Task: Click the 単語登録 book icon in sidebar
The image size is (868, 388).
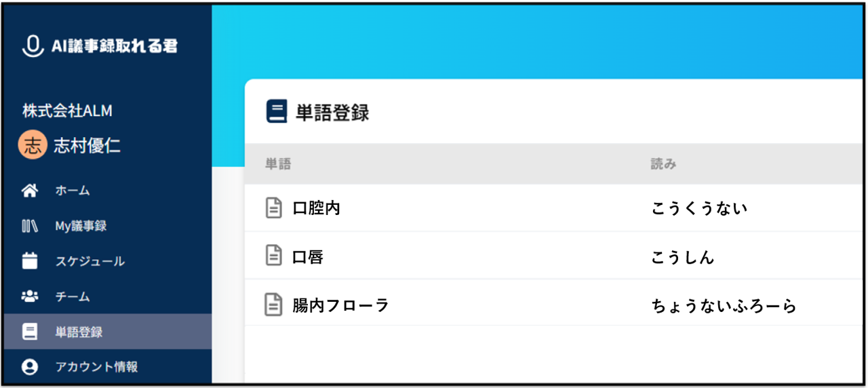Action: click(30, 332)
